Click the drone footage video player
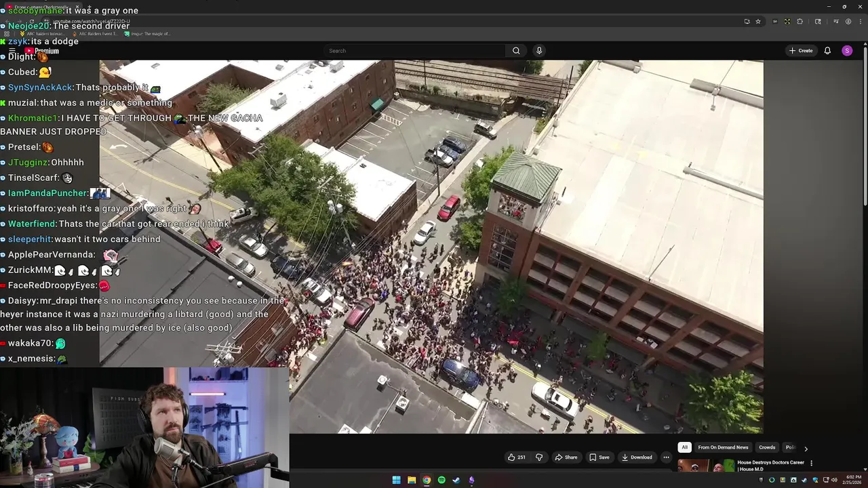Image resolution: width=868 pixels, height=488 pixels. coord(431,247)
